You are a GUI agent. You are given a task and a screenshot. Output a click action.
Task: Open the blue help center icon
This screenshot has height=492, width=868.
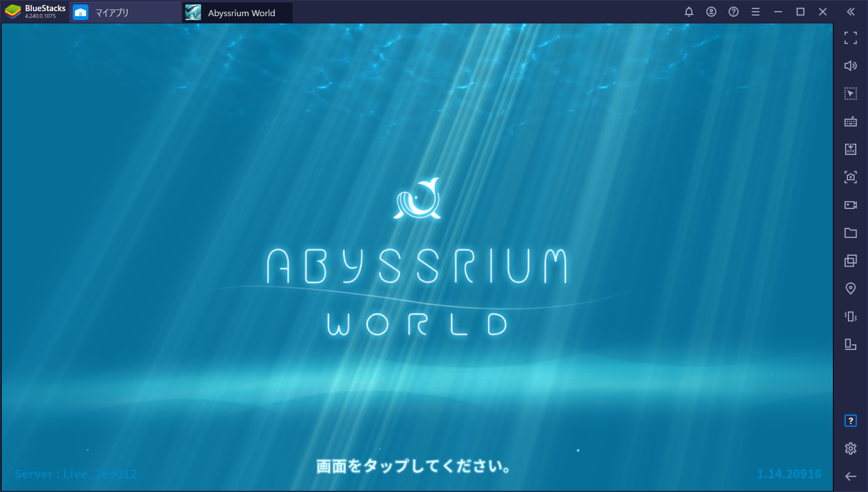click(851, 421)
